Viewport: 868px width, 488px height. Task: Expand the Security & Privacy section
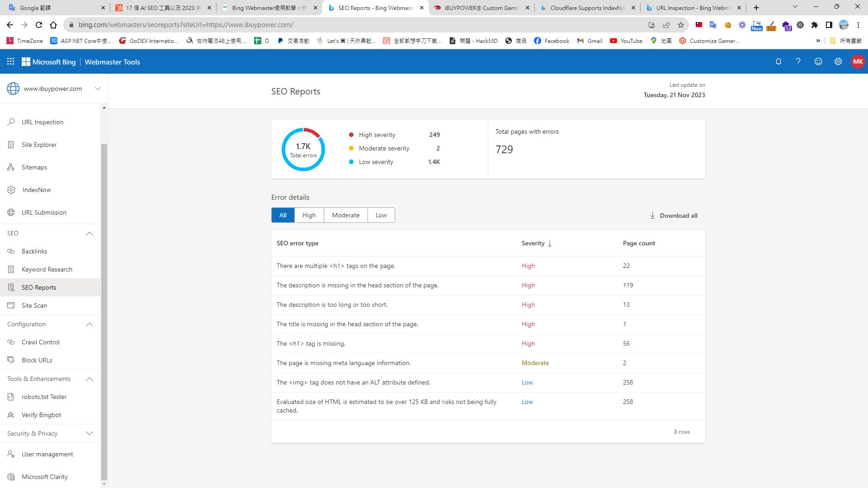[x=90, y=433]
